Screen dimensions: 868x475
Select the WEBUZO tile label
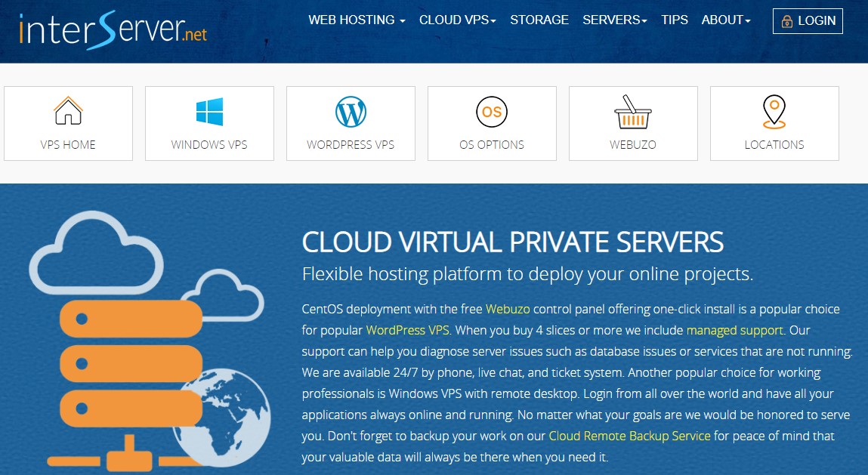(x=633, y=144)
